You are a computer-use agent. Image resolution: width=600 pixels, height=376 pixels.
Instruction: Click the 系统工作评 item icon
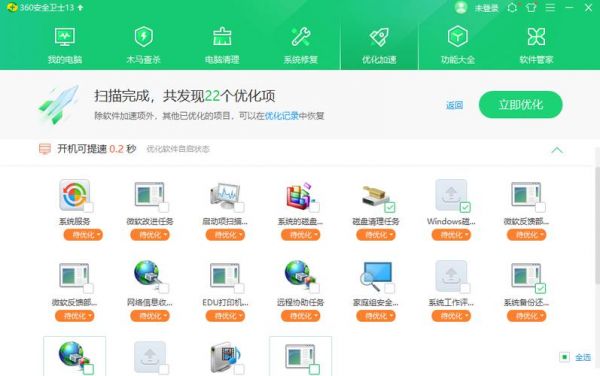(x=451, y=276)
